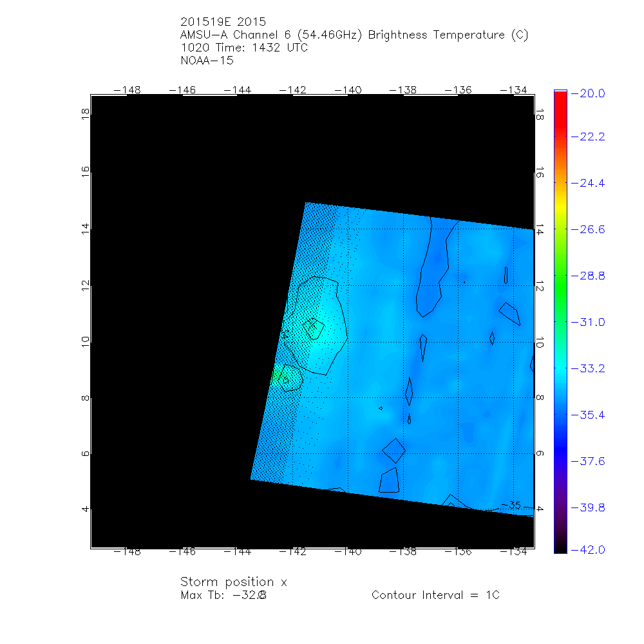Click the -35 contour label on the map
This screenshot has width=644, height=644.
coord(511,505)
